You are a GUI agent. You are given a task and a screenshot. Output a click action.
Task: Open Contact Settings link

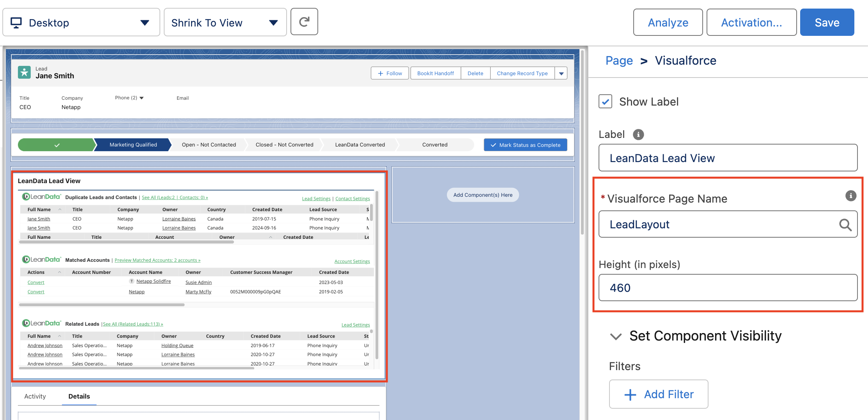click(353, 199)
